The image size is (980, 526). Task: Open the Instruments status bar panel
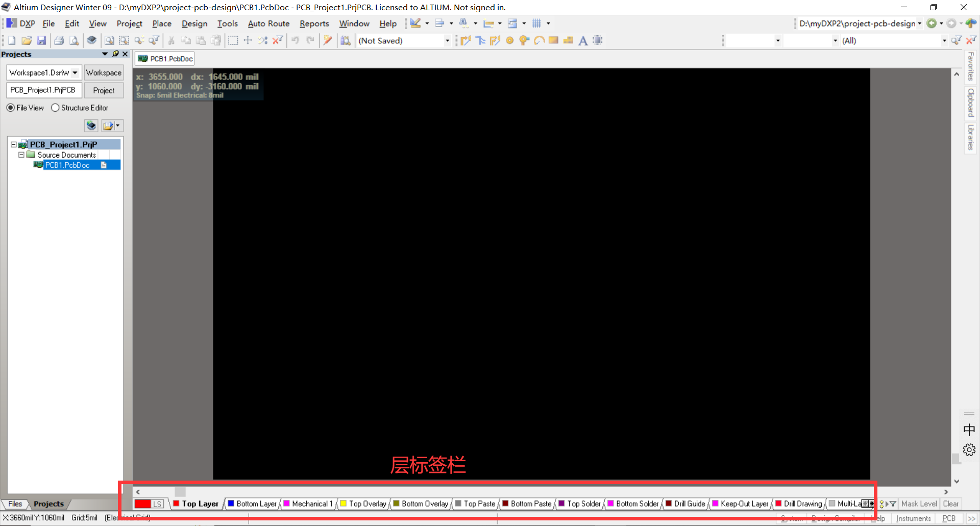coord(914,518)
